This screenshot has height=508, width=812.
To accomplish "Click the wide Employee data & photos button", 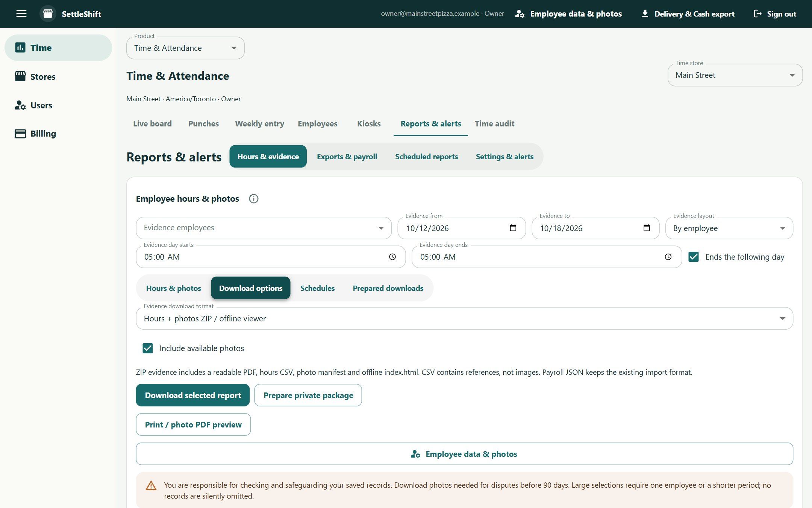I will point(464,454).
